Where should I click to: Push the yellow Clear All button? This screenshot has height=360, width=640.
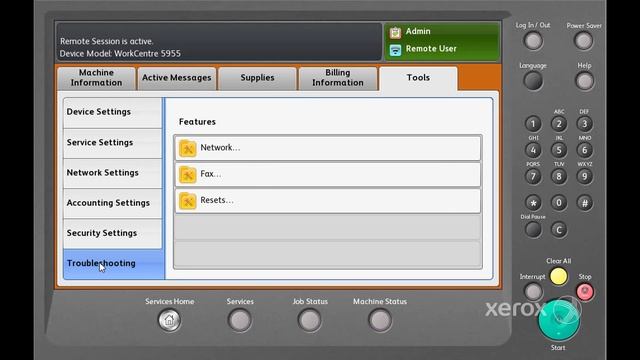pos(558,276)
